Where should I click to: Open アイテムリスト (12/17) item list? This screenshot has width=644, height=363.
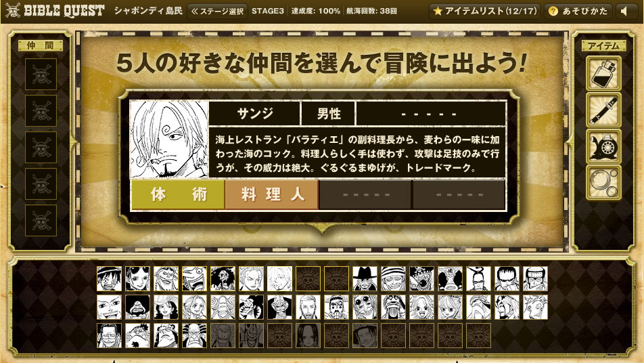click(484, 11)
